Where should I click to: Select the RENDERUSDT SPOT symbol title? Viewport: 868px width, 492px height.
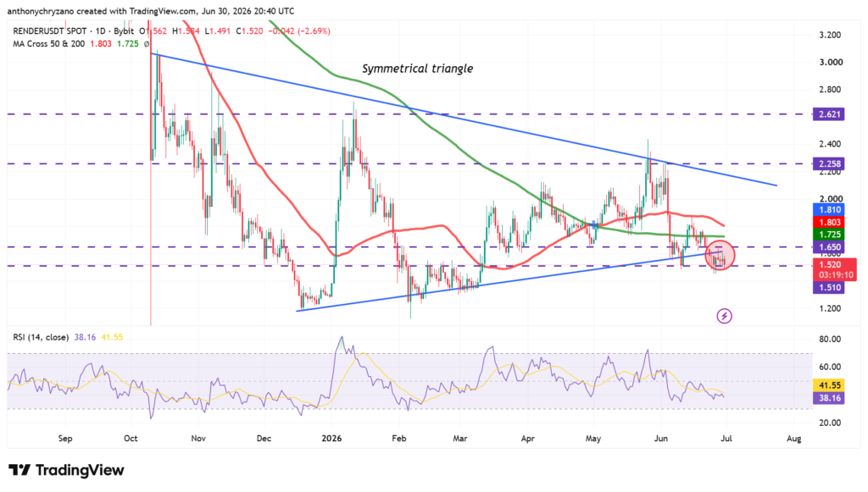(x=50, y=31)
